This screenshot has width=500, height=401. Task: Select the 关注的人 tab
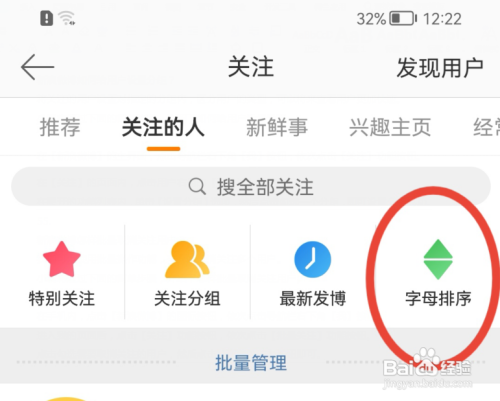coord(163,127)
